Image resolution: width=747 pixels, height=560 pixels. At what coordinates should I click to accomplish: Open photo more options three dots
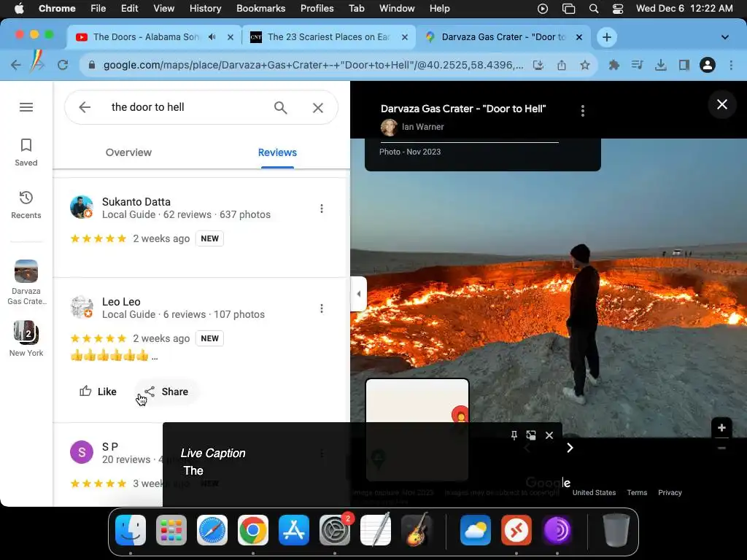tap(582, 111)
